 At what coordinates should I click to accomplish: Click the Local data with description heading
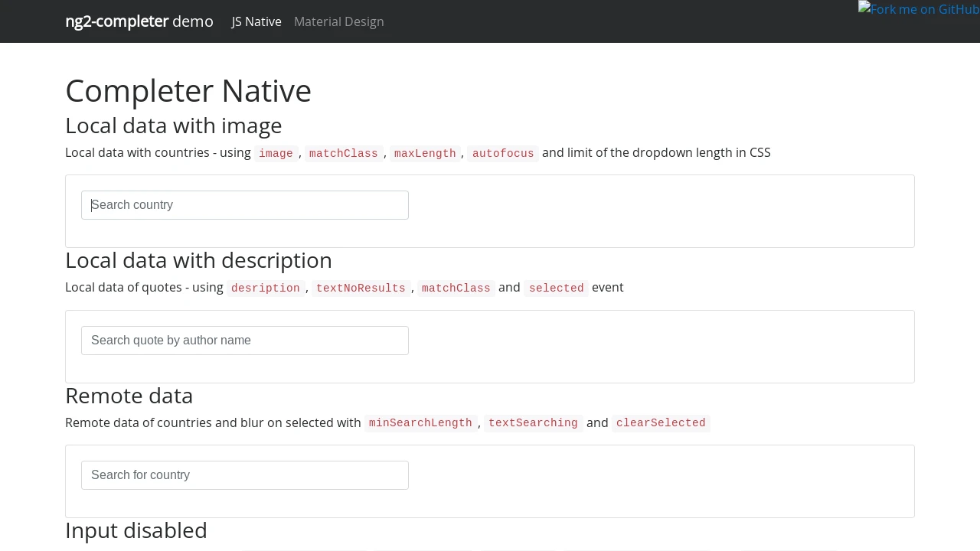click(x=198, y=260)
